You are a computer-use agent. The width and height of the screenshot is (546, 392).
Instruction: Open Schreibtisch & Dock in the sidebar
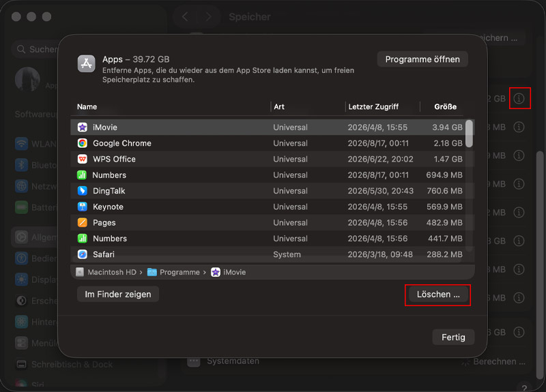pyautogui.click(x=65, y=365)
